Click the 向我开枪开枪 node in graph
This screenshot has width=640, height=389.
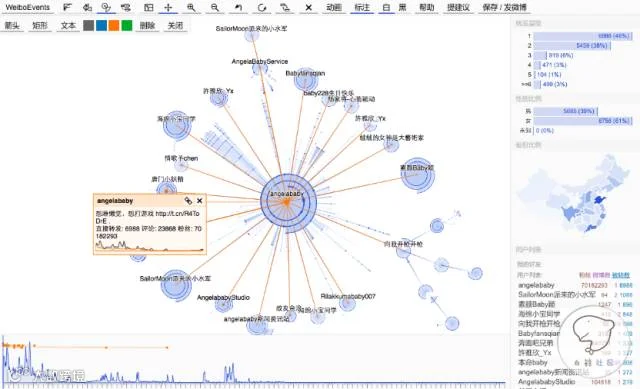click(x=404, y=250)
